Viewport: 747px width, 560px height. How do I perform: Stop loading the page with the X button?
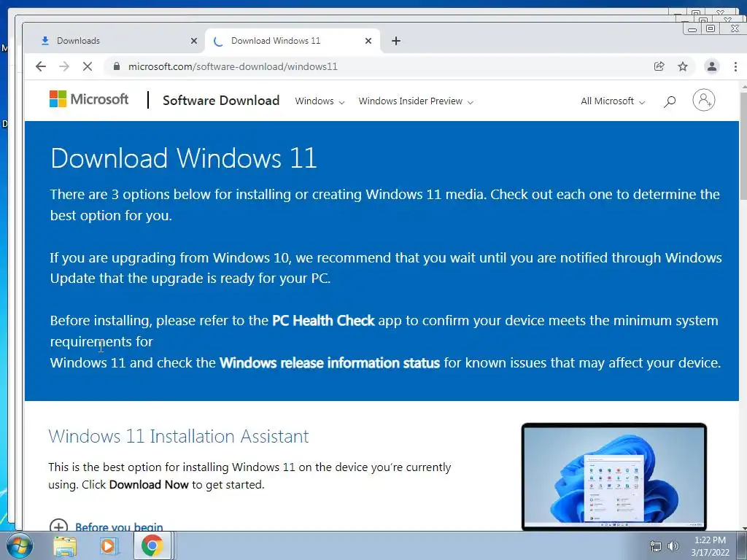(x=88, y=66)
